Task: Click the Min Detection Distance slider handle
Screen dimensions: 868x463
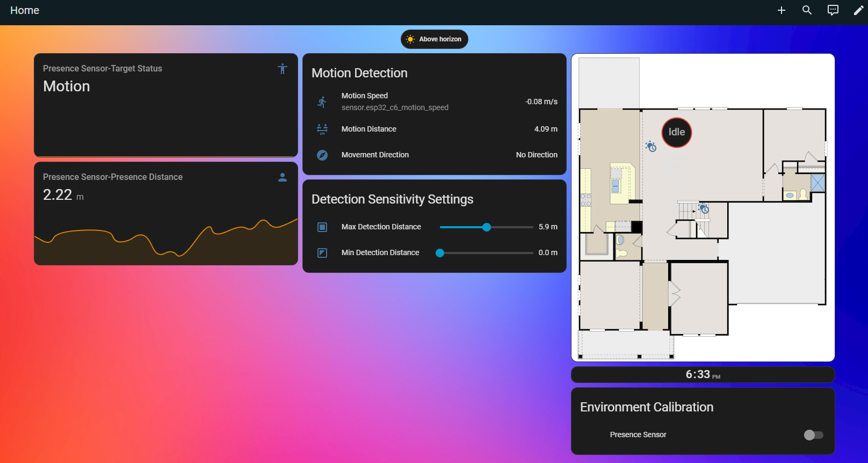Action: tap(440, 253)
